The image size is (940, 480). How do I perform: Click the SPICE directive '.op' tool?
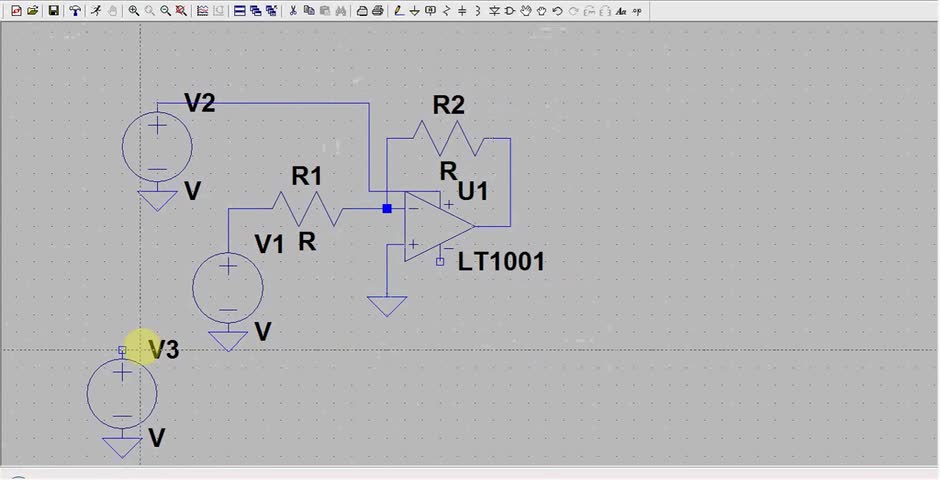[x=637, y=11]
